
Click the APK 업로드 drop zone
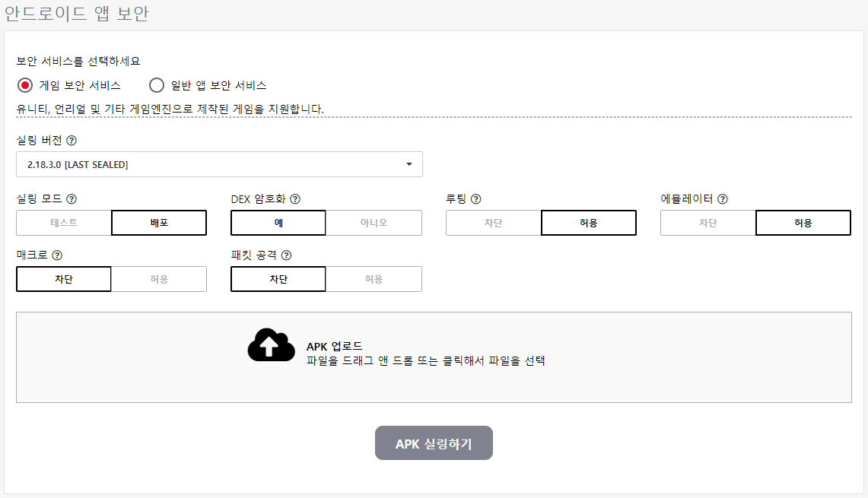[434, 357]
